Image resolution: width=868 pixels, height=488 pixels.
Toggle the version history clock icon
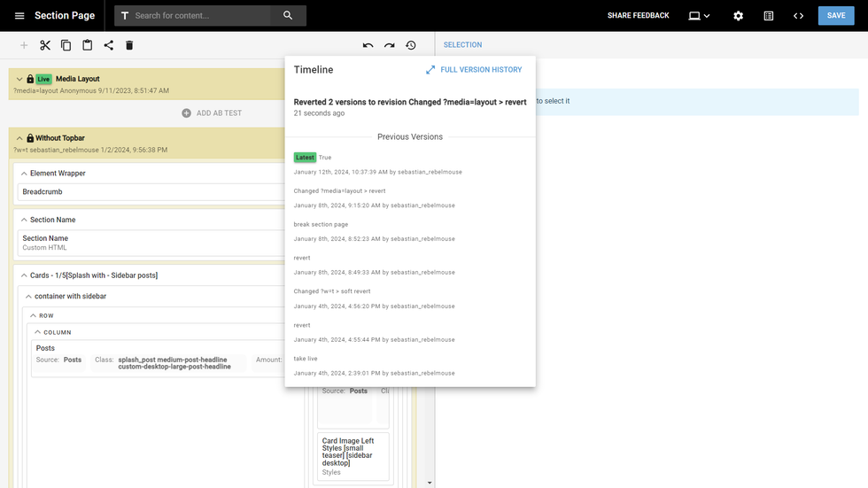(411, 45)
